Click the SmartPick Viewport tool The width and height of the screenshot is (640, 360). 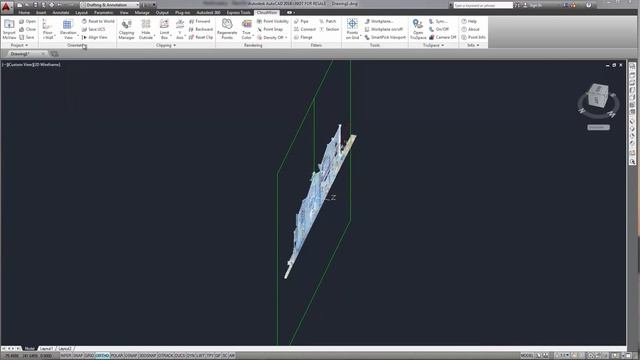pyautogui.click(x=385, y=37)
